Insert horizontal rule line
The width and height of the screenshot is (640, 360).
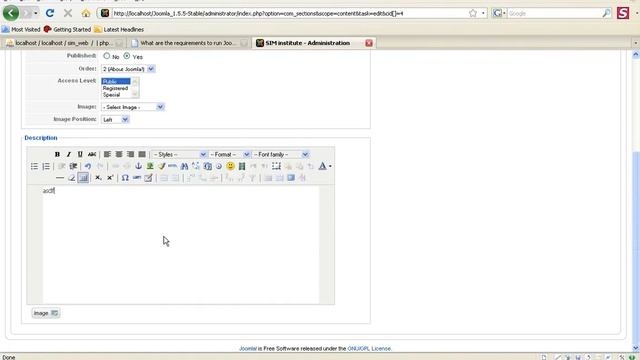[60, 178]
